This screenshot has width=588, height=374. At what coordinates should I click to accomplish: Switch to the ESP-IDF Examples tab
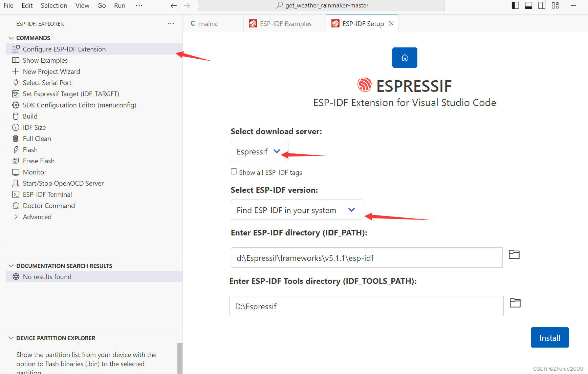click(x=285, y=23)
